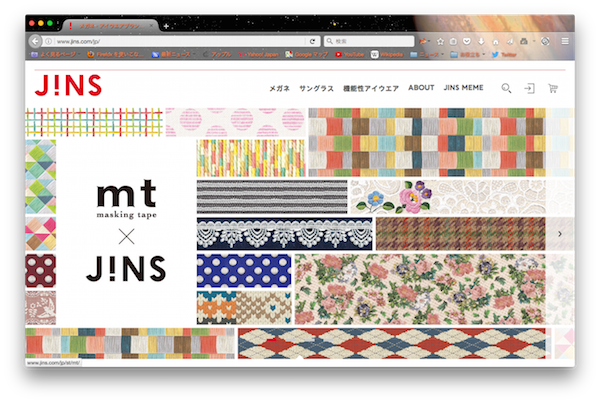Go back with the browser back arrow

coord(35,41)
